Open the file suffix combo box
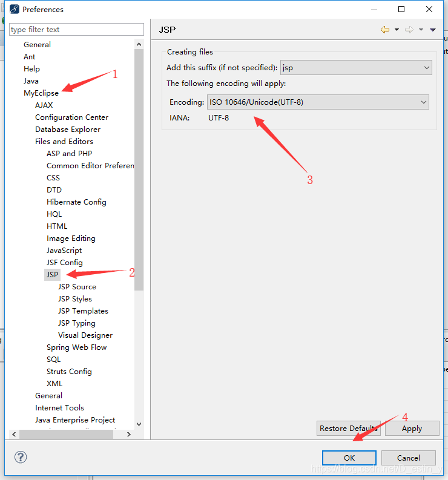The height and width of the screenshot is (480, 448). coord(356,68)
